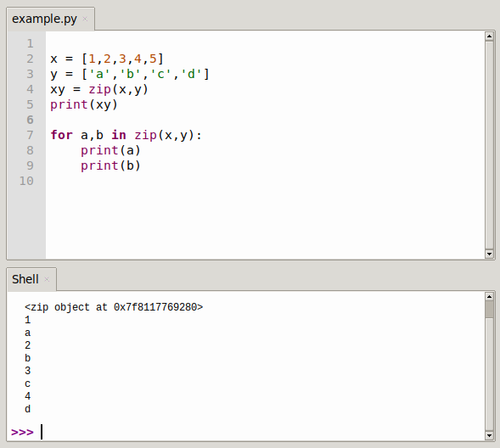The image size is (500, 448).
Task: Click line number 9 in gutter
Action: pyautogui.click(x=30, y=165)
